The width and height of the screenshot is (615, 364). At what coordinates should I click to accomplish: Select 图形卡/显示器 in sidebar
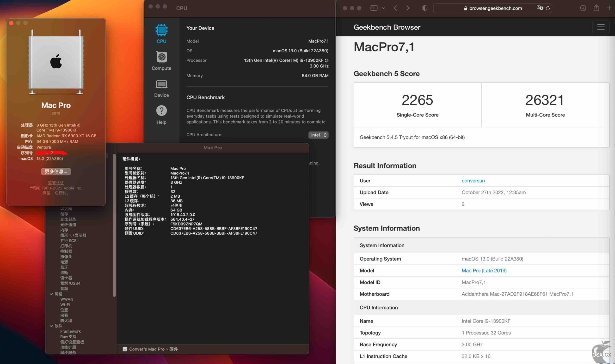point(73,235)
